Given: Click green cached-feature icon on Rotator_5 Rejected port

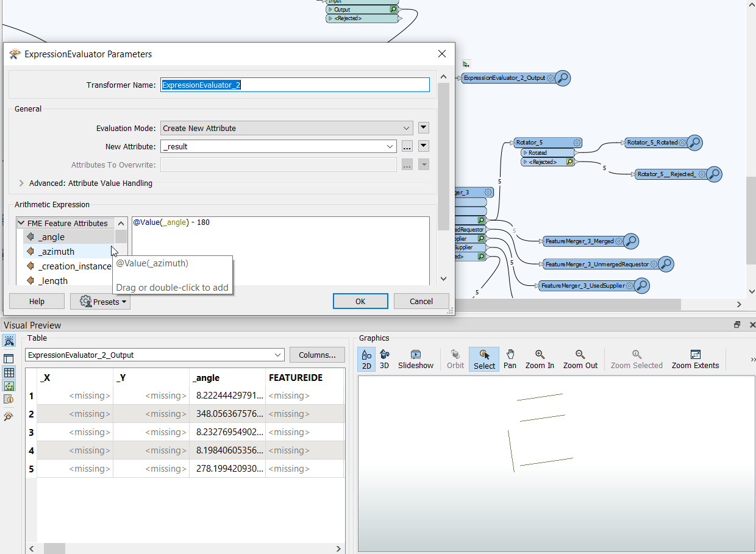Looking at the screenshot, I should click(570, 162).
